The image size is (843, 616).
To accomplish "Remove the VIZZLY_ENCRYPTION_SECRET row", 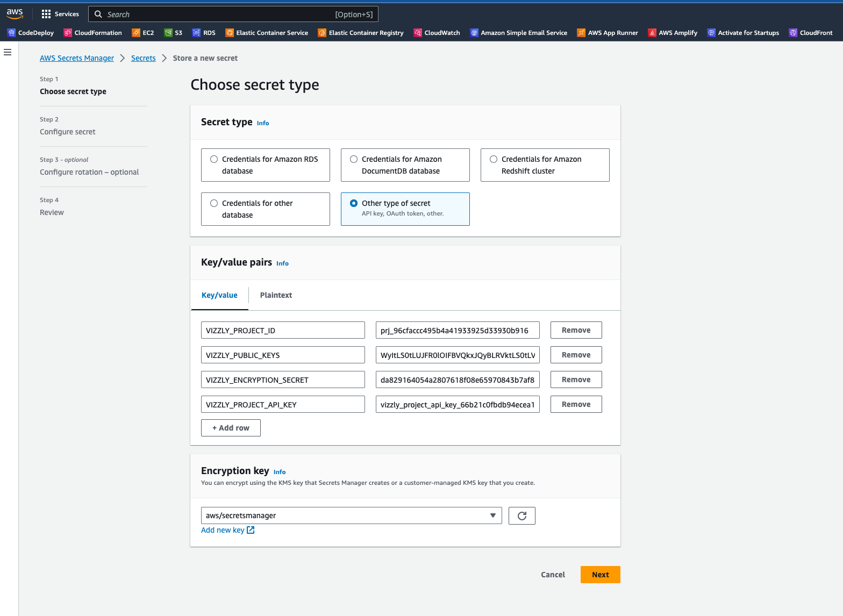I will click(x=576, y=379).
